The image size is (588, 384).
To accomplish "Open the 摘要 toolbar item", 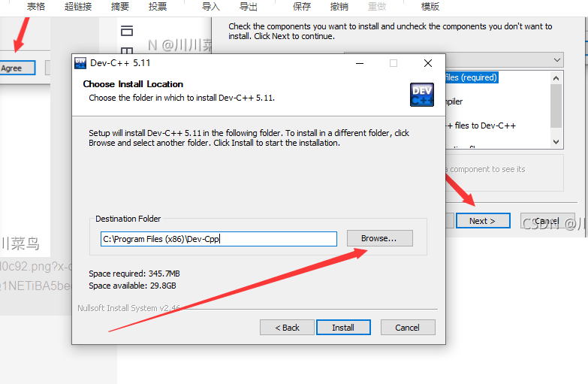I will [120, 6].
